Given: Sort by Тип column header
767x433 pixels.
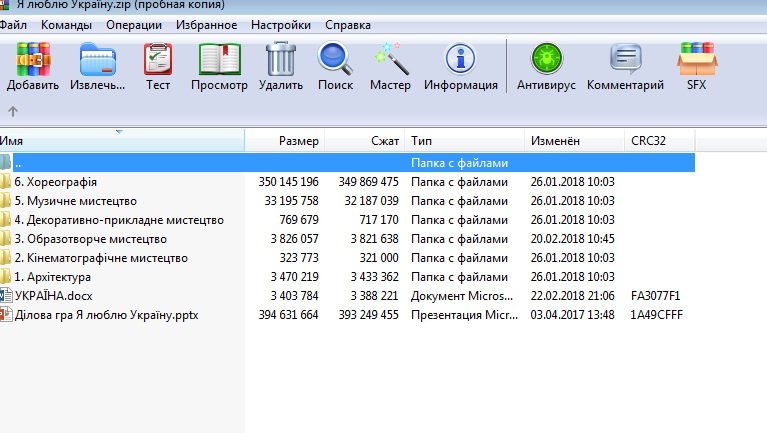Looking at the screenshot, I should pos(465,141).
